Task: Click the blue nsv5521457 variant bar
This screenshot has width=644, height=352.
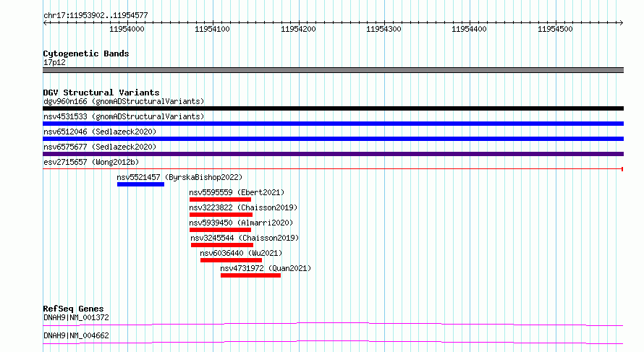Action: (x=140, y=184)
